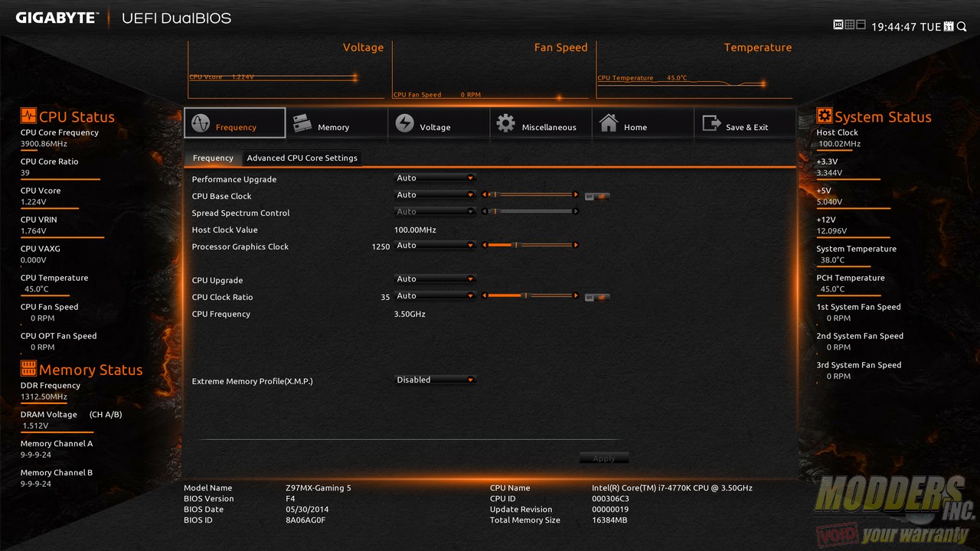Image resolution: width=980 pixels, height=551 pixels.
Task: Click Spread Spectrum Control right arrow
Action: tap(577, 212)
